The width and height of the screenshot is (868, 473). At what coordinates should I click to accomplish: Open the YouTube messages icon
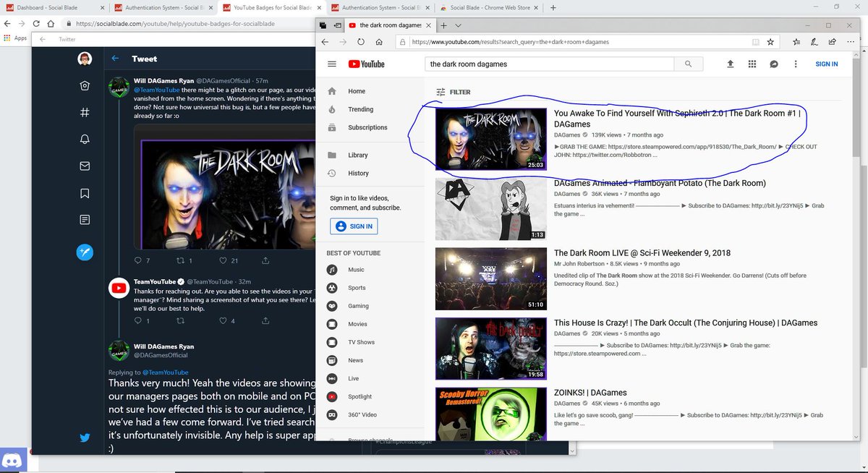773,64
